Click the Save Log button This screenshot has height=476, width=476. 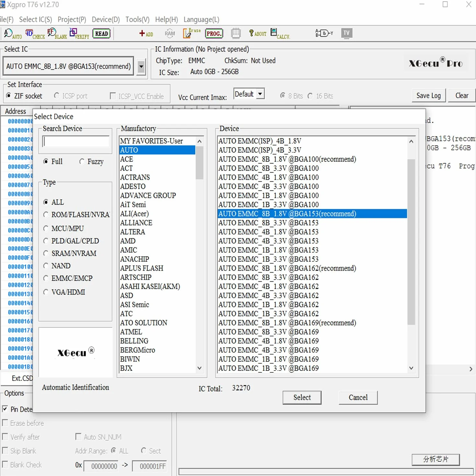tap(428, 96)
